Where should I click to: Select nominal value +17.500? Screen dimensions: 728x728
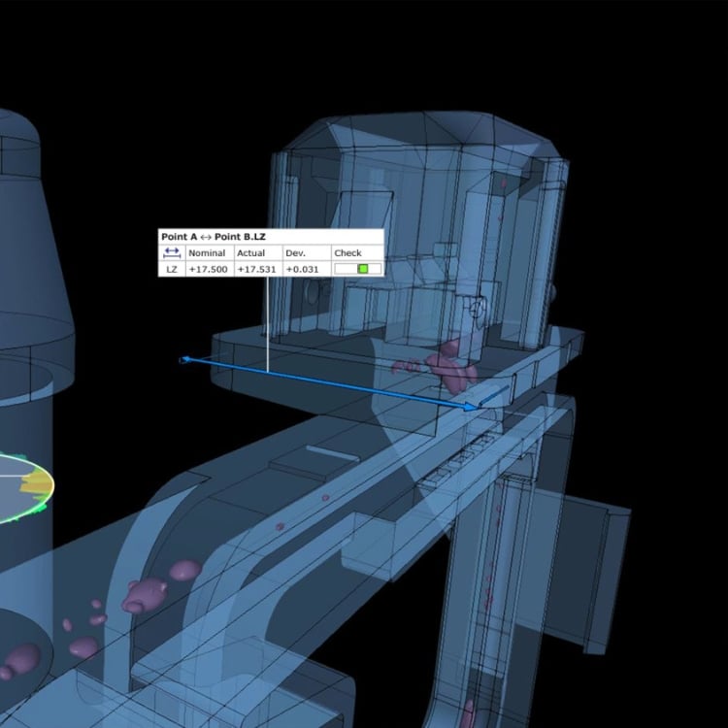coord(209,269)
